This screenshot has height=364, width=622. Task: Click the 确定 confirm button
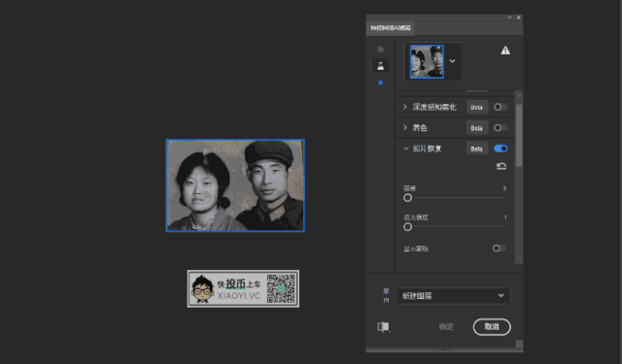[446, 327]
